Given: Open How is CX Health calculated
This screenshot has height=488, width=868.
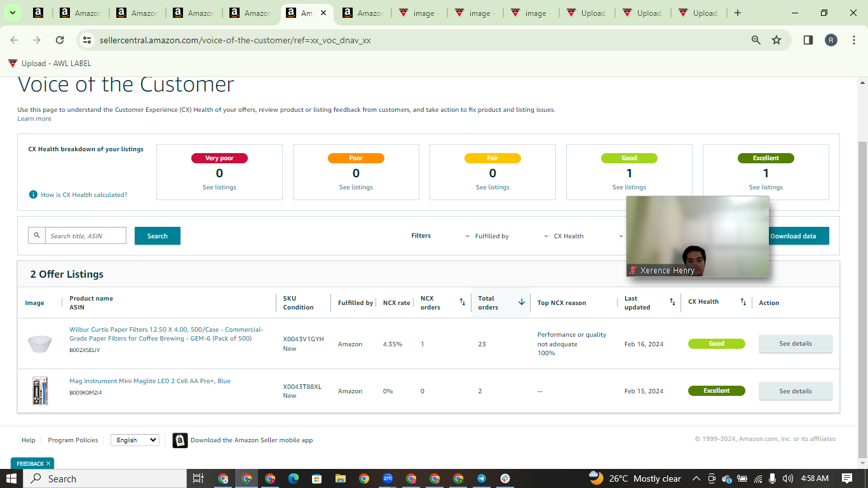Looking at the screenshot, I should (x=84, y=195).
